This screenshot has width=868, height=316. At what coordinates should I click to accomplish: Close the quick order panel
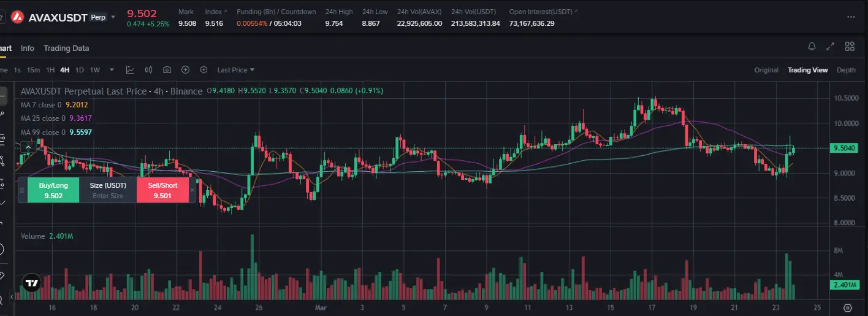(x=192, y=190)
